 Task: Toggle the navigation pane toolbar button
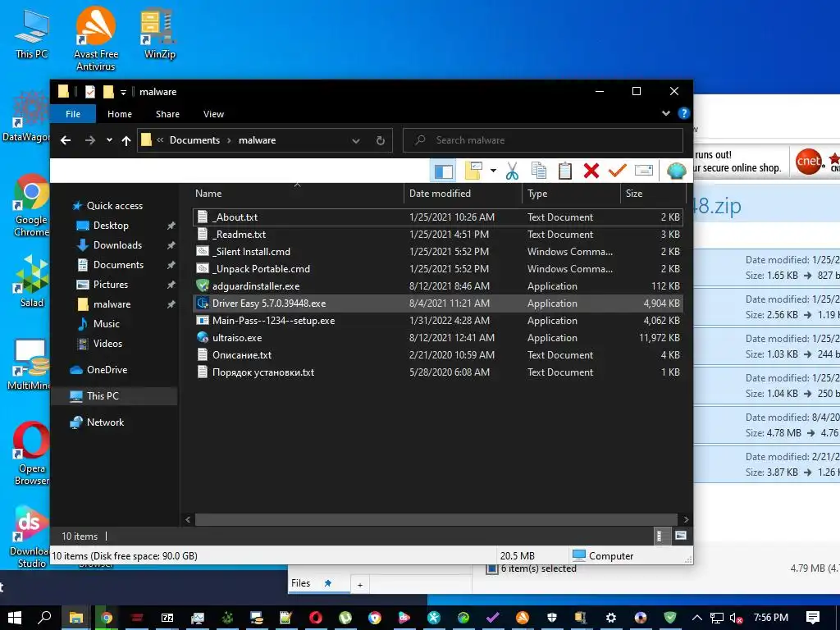[444, 171]
